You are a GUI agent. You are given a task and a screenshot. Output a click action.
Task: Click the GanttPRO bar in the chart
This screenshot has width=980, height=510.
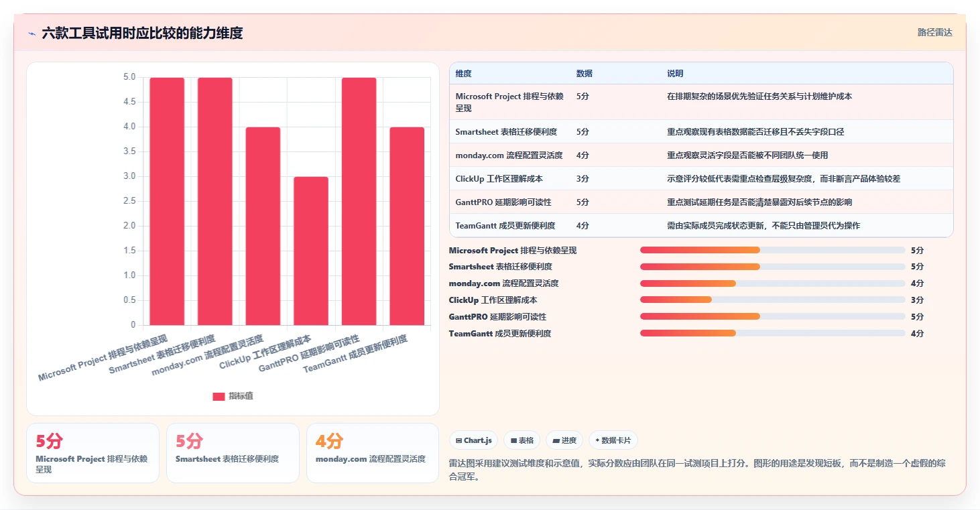[359, 201]
